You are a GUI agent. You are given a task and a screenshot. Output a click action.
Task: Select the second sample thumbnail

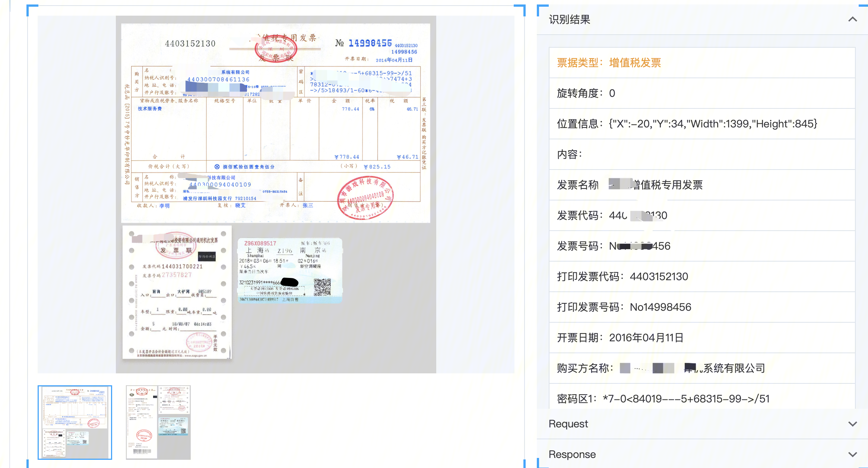158,422
